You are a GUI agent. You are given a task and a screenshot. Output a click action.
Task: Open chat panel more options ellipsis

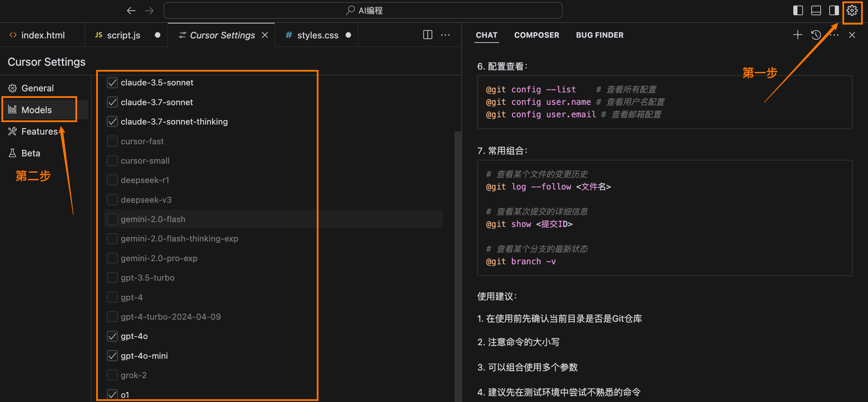pyautogui.click(x=834, y=35)
